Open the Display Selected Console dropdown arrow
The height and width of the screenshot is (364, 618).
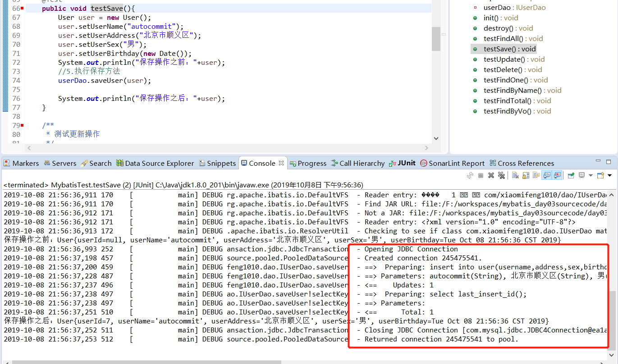[591, 175]
